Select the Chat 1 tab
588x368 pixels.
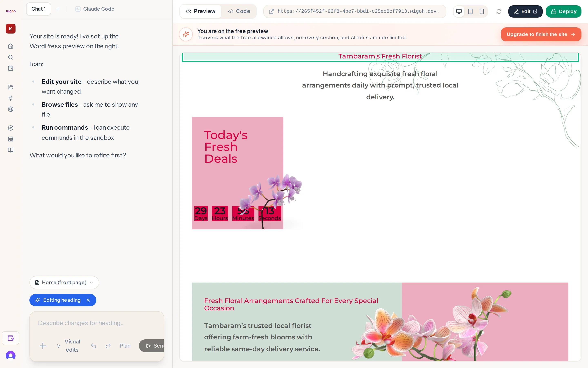pyautogui.click(x=38, y=9)
